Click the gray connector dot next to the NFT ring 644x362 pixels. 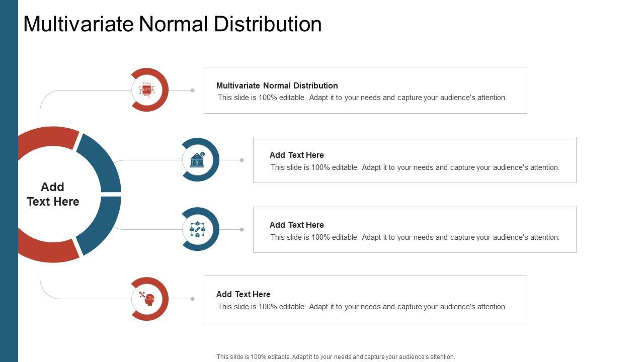point(192,90)
